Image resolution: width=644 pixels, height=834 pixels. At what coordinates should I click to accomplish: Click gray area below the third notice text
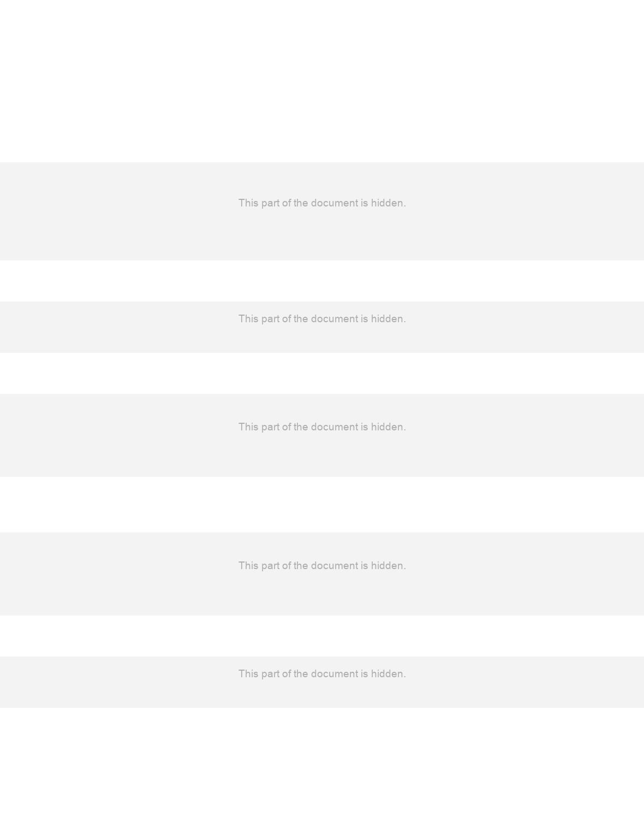(322, 455)
